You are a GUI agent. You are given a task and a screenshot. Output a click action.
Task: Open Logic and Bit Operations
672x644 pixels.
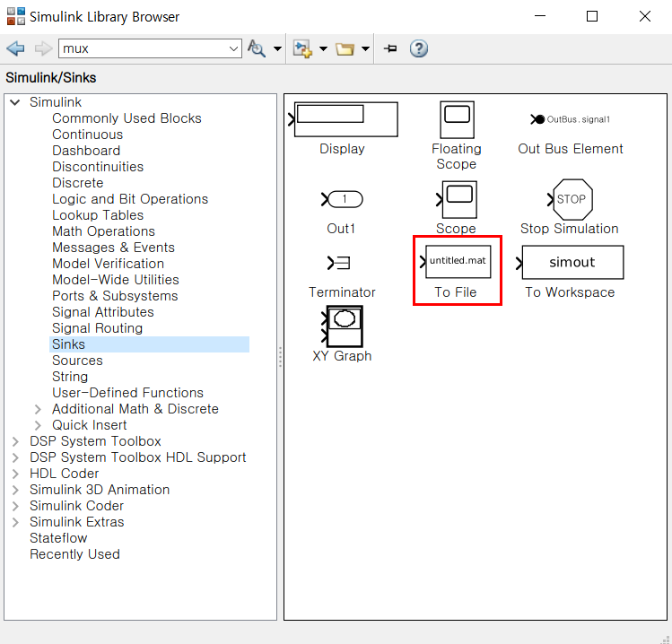point(130,199)
